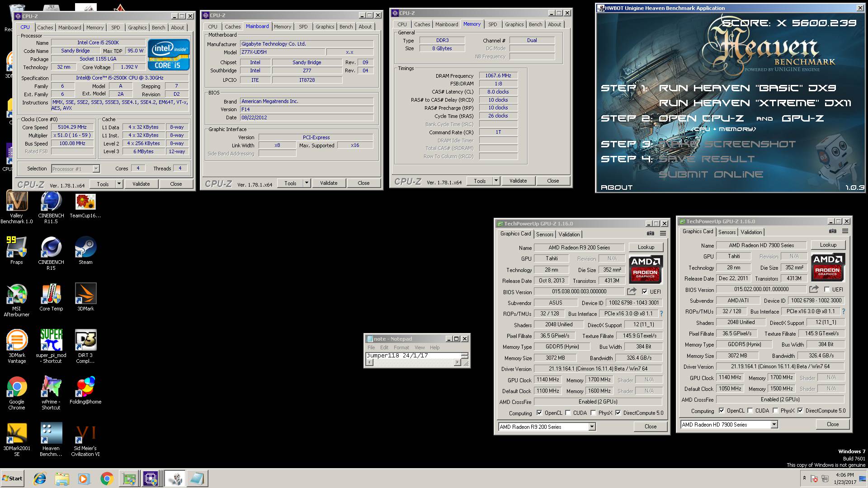Toggle CUDA checkbox in R9 200 GPU-Z
868x488 pixels.
(568, 413)
